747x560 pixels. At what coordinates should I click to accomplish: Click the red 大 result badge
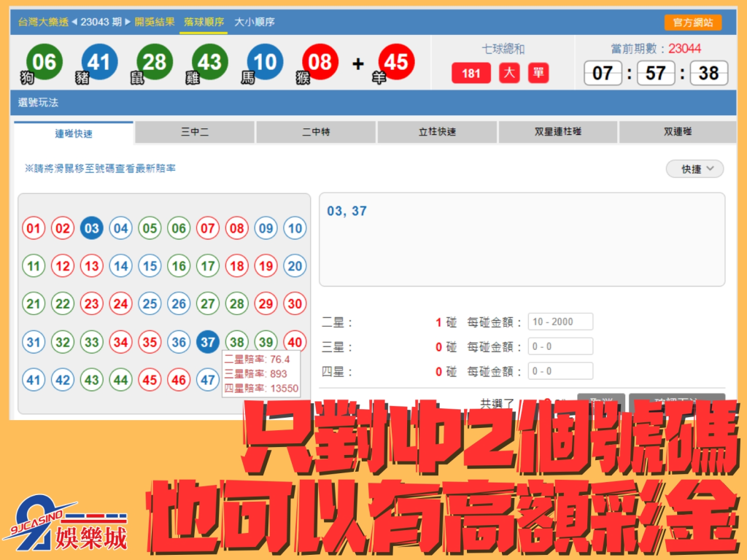coord(509,73)
